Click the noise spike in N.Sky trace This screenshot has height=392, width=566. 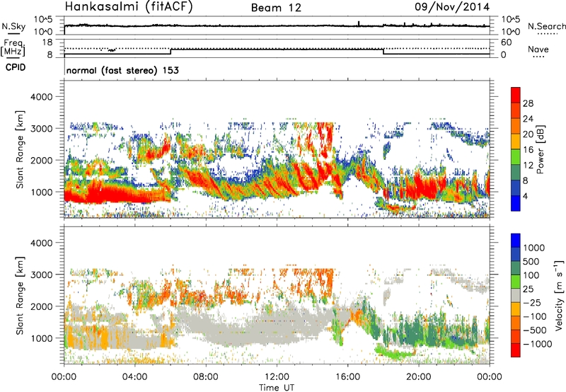(x=359, y=23)
